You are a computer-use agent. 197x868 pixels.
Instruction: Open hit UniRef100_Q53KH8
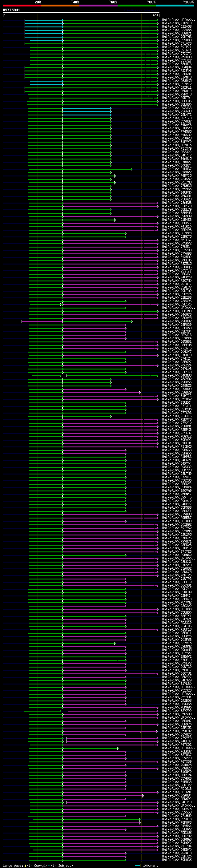(x=177, y=57)
